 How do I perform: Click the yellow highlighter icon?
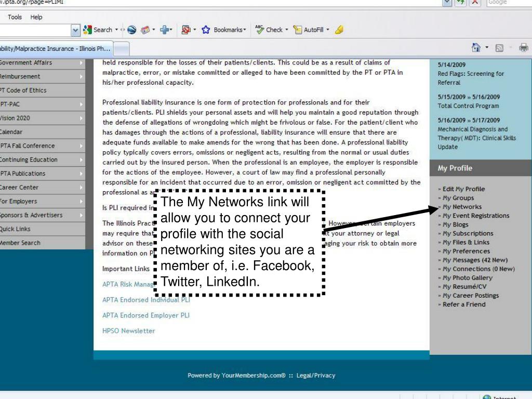click(339, 30)
